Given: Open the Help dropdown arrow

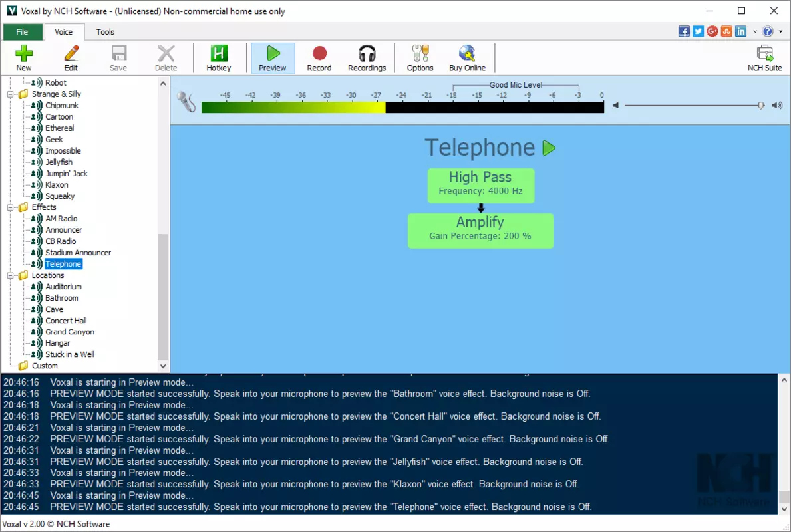Looking at the screenshot, I should tap(780, 31).
